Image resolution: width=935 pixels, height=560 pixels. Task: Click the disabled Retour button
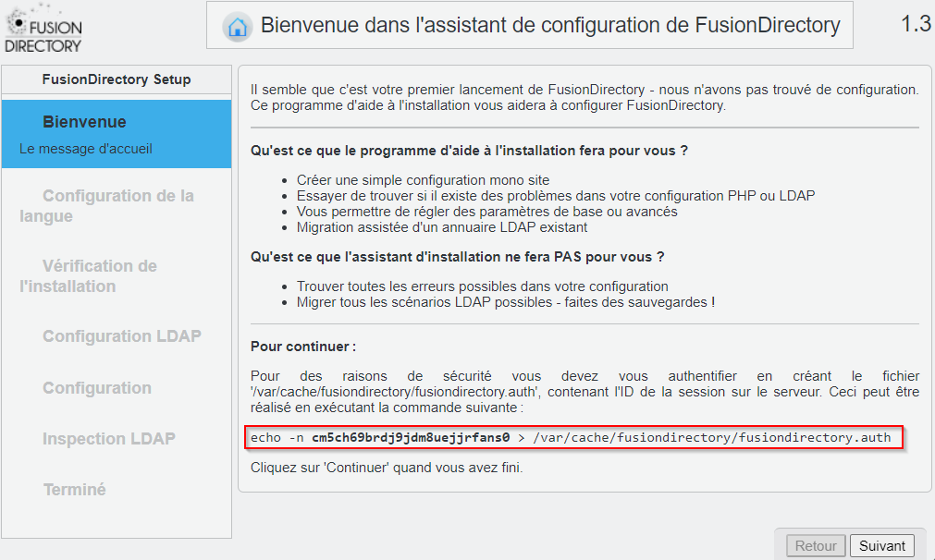816,546
